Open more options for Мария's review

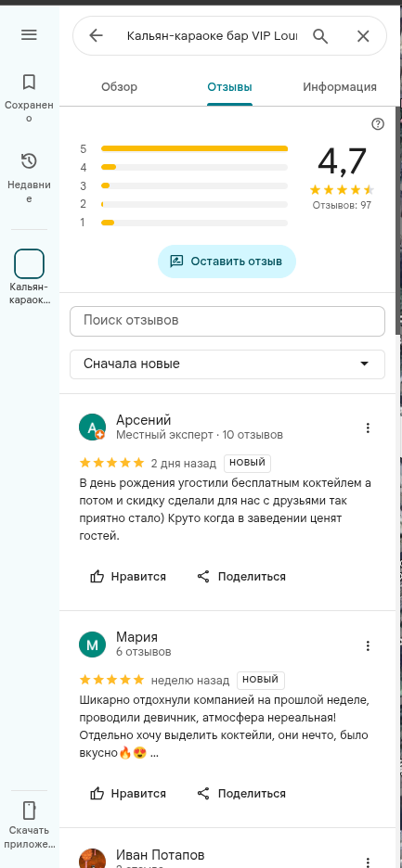368,645
